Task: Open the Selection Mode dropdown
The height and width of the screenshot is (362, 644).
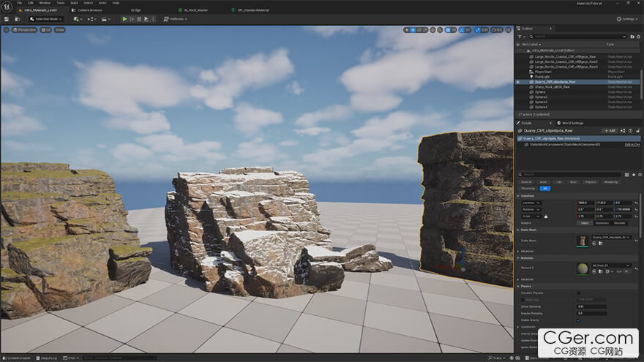Action: click(46, 19)
